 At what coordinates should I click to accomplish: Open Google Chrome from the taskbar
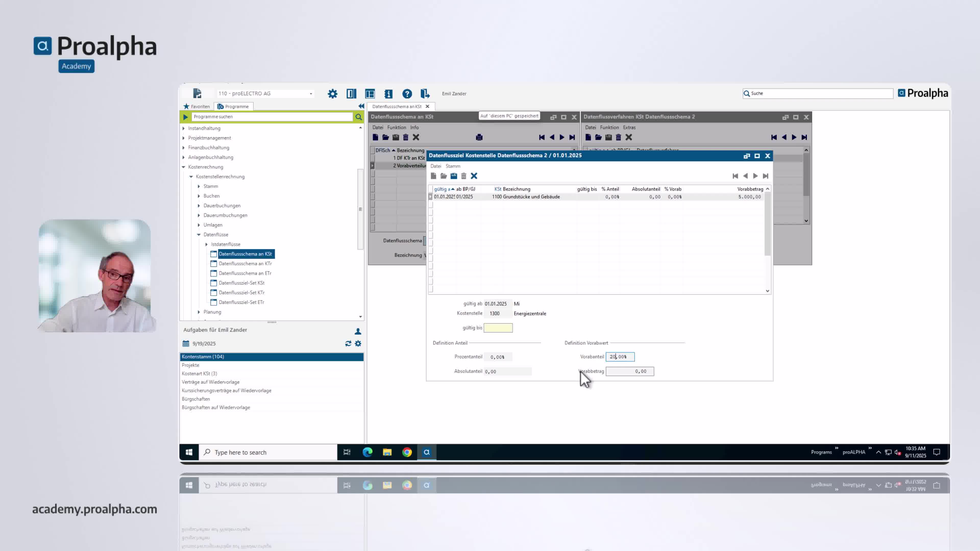(x=407, y=452)
